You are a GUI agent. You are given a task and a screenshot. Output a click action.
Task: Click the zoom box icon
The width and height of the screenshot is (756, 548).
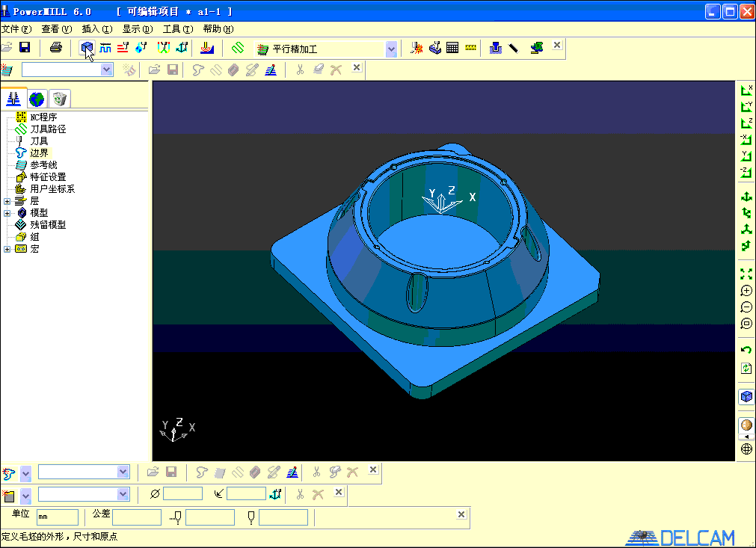(746, 324)
